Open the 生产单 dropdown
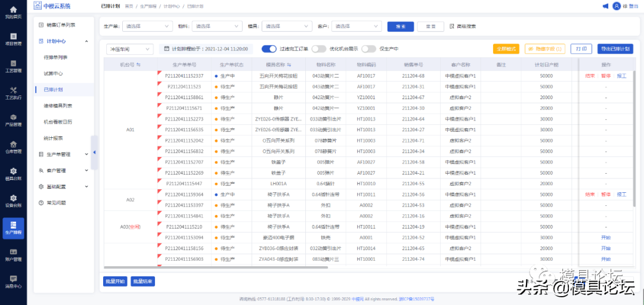Image resolution: width=644 pixels, height=305 pixels. point(147,26)
